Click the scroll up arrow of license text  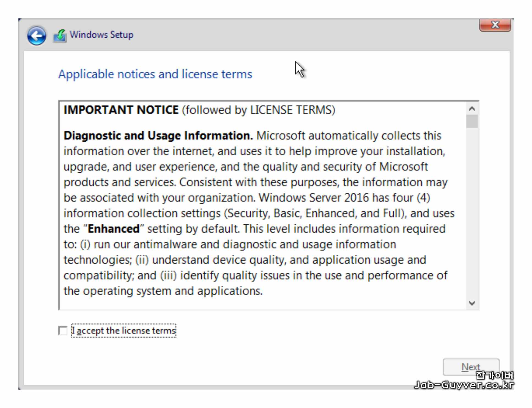point(472,109)
